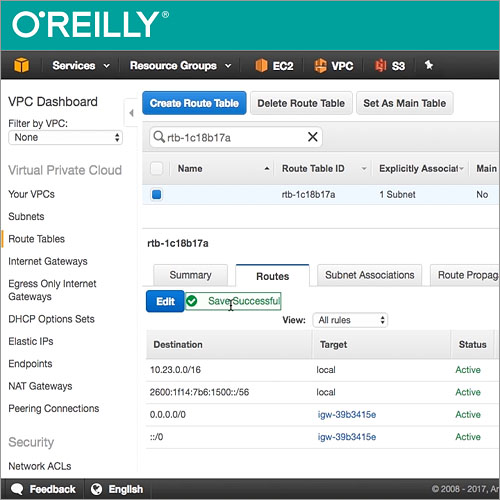
Task: Open VPC Dashboard in sidebar
Action: click(53, 102)
